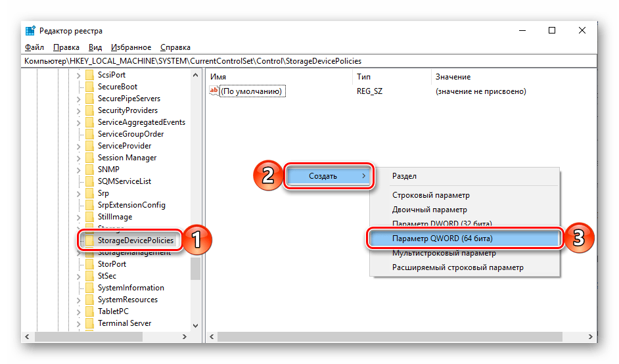Click the tree pane scroll up arrow
Screen dimensions: 619x364
[195, 75]
